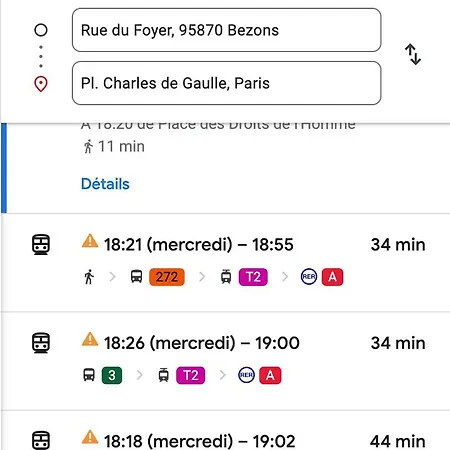
Task: Click the RER logo in 18:21 route
Action: (309, 277)
